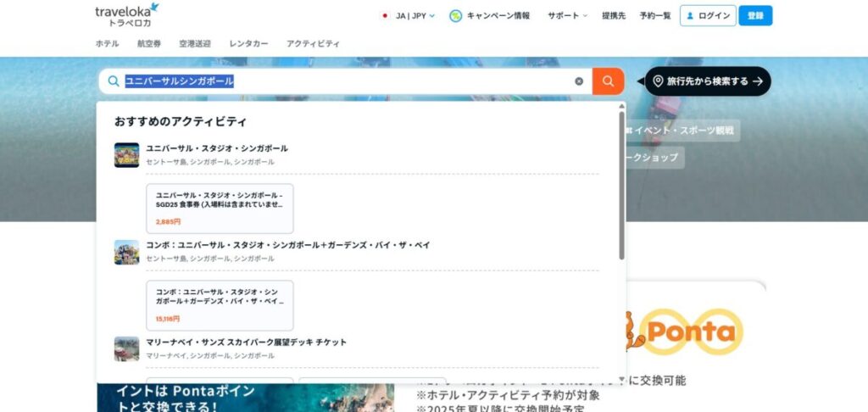Select the ホテル tab
Image resolution: width=868 pixels, height=412 pixels.
pyautogui.click(x=107, y=44)
